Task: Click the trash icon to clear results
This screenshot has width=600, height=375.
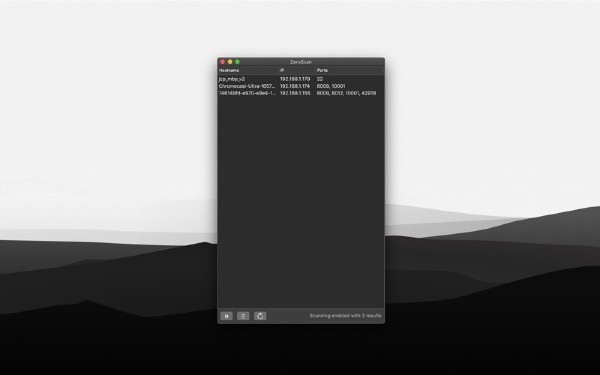Action: pos(243,316)
